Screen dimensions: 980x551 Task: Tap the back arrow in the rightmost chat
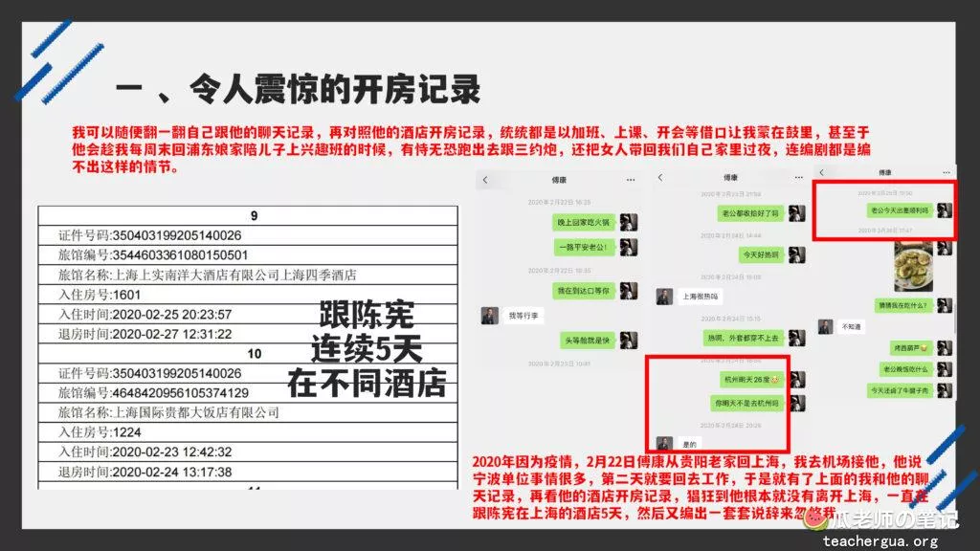pyautogui.click(x=822, y=172)
